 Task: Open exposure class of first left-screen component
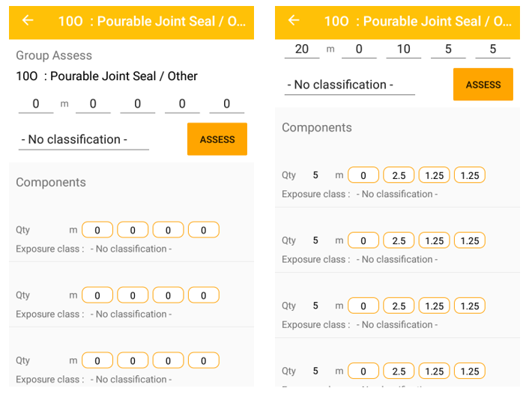pyautogui.click(x=131, y=249)
